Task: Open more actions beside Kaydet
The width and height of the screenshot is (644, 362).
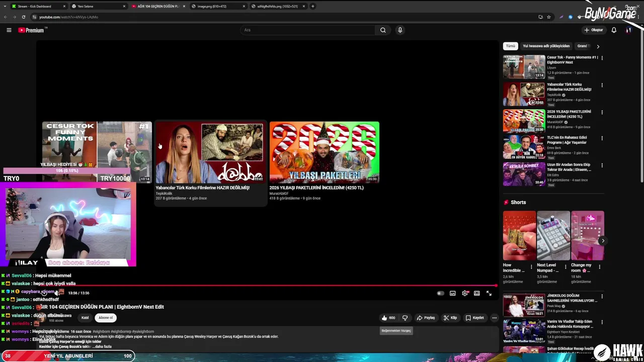Action: click(x=494, y=318)
